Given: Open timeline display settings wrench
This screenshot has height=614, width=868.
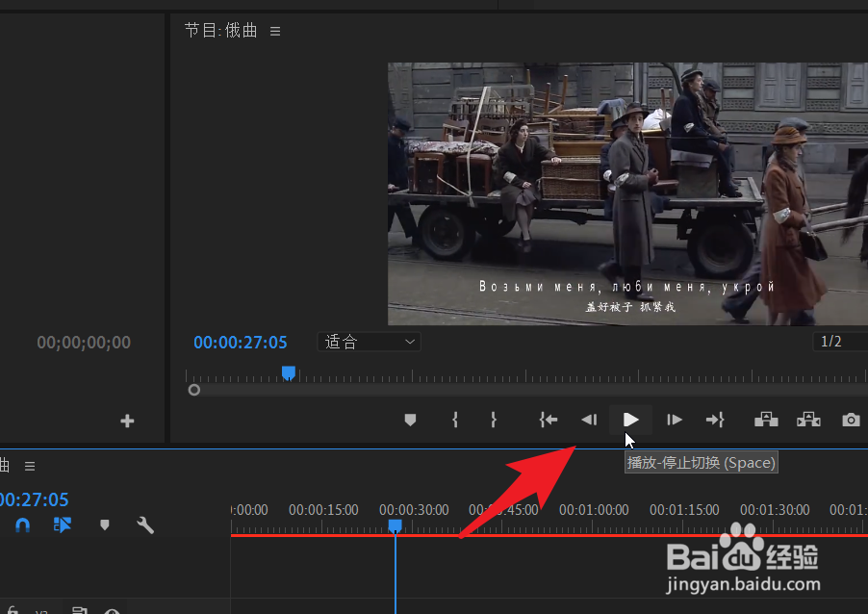Looking at the screenshot, I should (145, 524).
